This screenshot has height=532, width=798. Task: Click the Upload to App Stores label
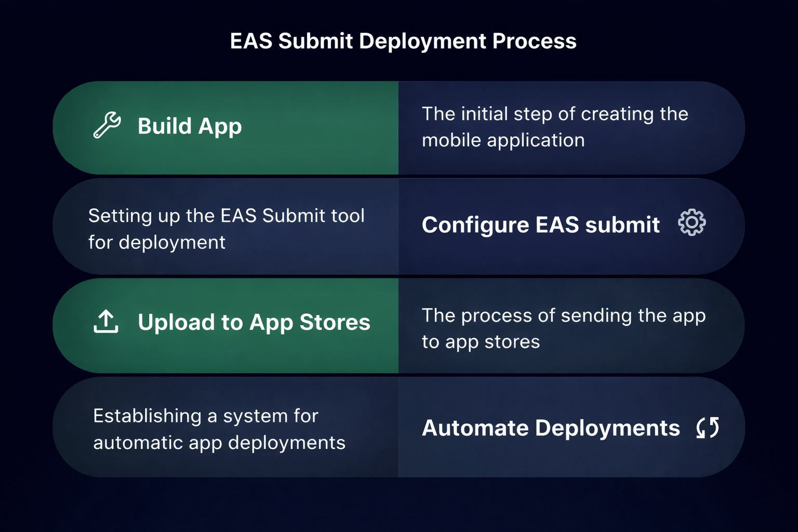(x=254, y=323)
